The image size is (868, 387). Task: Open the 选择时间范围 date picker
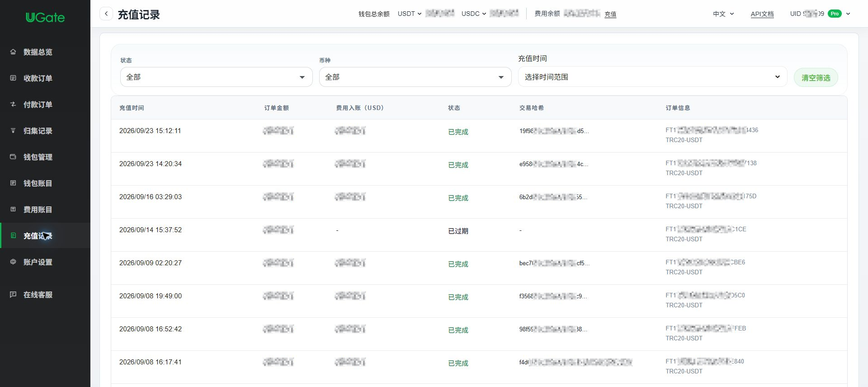(652, 77)
